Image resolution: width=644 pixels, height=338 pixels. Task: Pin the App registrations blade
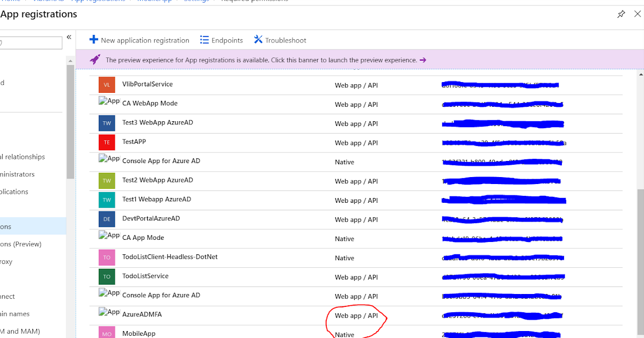pyautogui.click(x=621, y=14)
